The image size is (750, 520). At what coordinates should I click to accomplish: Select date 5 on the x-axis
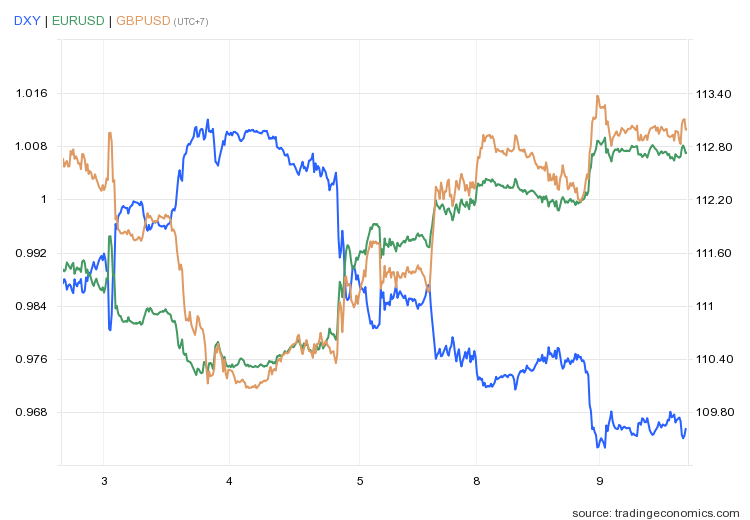[x=360, y=480]
